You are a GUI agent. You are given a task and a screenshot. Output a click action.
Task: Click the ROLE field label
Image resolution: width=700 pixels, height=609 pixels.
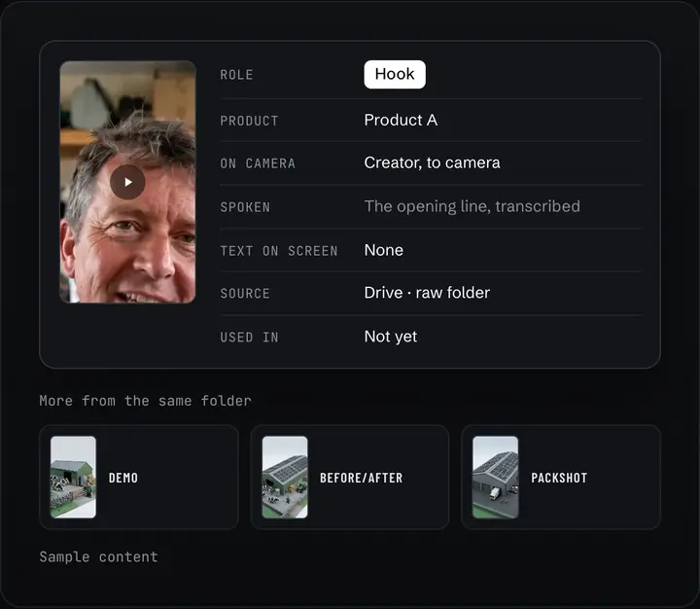point(236,75)
